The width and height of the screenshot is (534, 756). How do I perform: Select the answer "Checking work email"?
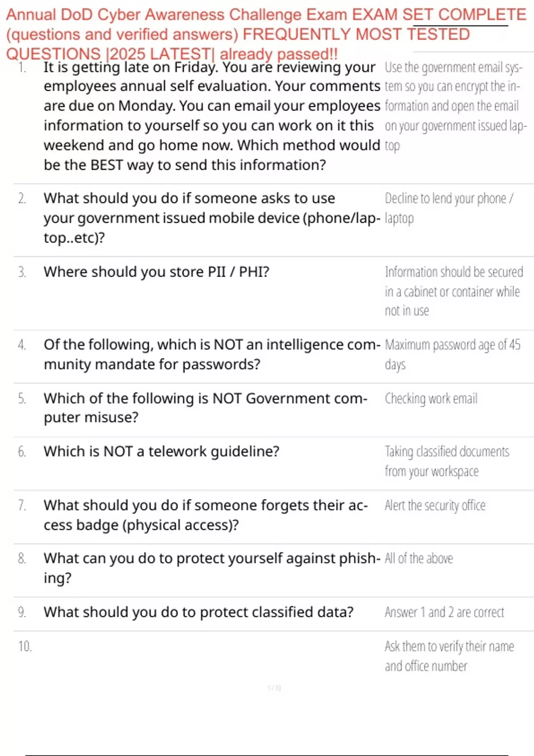(431, 398)
